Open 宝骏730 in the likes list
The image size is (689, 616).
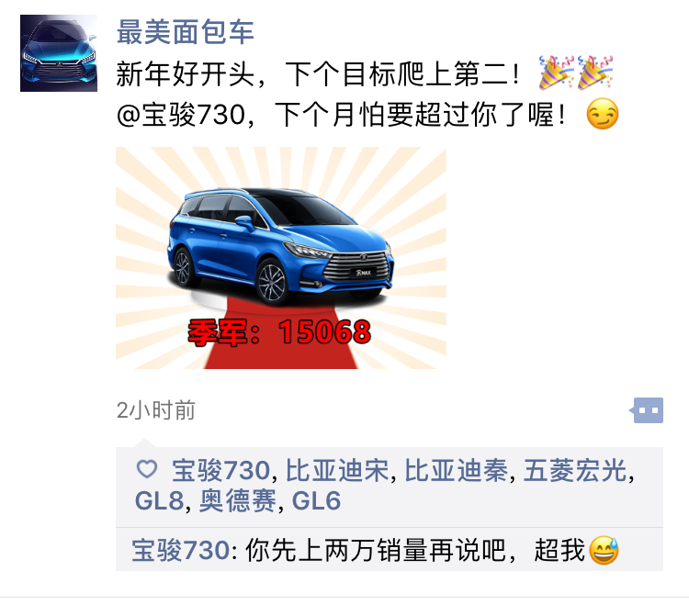tap(220, 471)
